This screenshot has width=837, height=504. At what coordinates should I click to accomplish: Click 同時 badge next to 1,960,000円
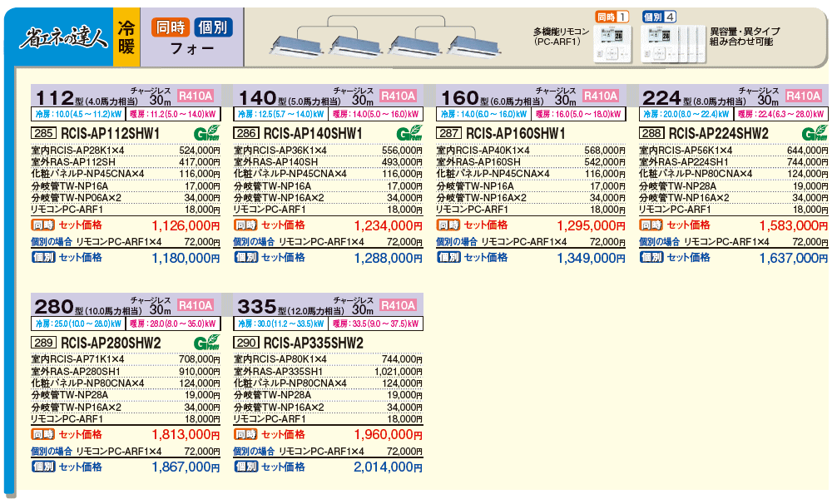(246, 435)
